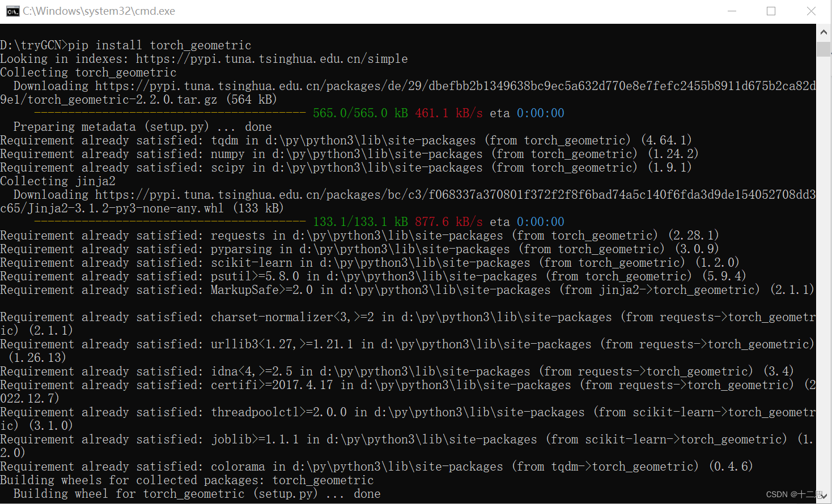This screenshot has height=504, width=832.
Task: Click the scipy requirement line
Action: click(346, 168)
